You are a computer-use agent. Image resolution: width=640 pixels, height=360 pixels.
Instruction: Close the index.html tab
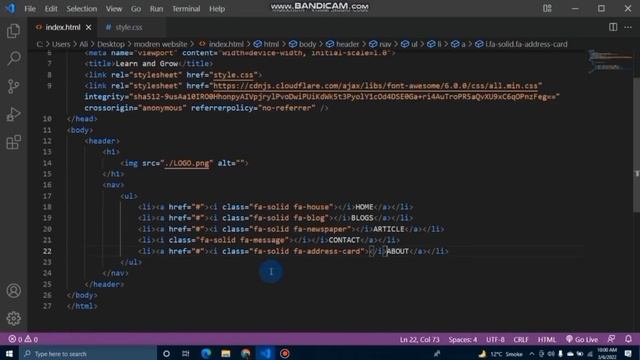pos(89,27)
